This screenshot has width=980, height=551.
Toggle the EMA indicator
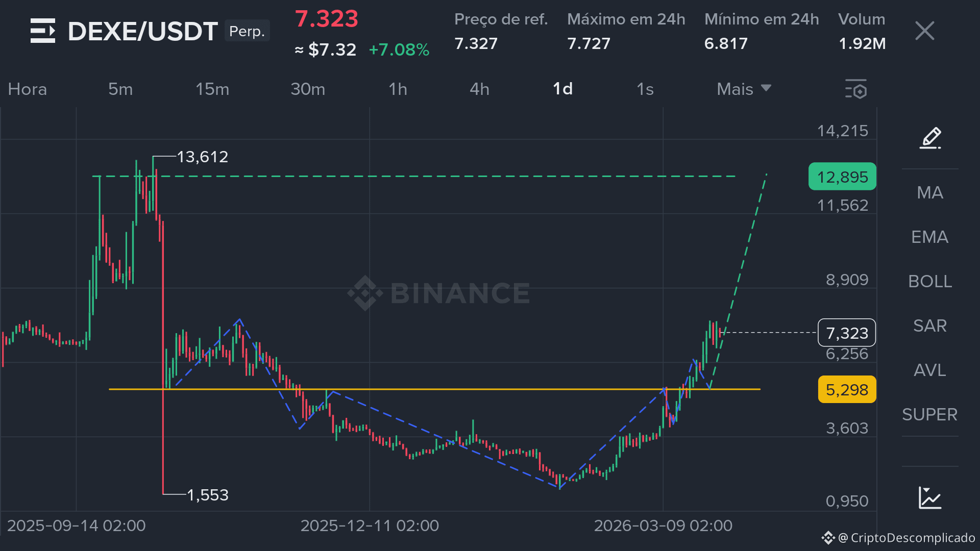[930, 237]
